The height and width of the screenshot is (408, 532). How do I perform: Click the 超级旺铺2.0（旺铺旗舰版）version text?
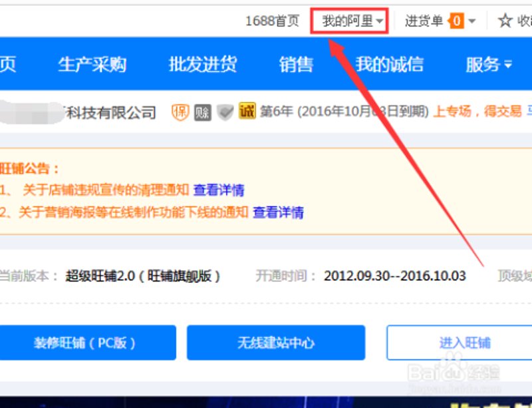143,276
